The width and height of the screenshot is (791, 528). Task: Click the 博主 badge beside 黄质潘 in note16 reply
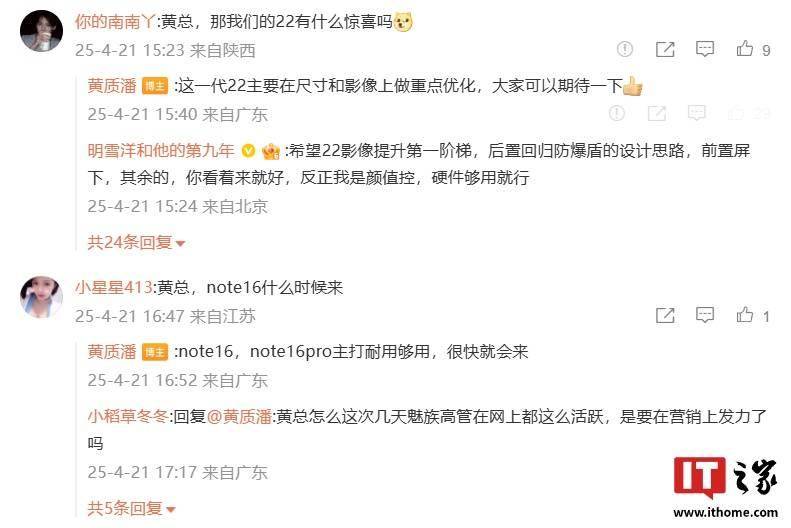tap(155, 352)
